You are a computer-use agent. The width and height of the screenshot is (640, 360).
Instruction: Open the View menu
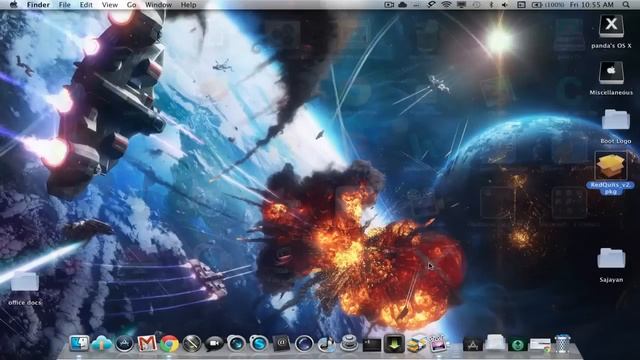[x=110, y=4]
